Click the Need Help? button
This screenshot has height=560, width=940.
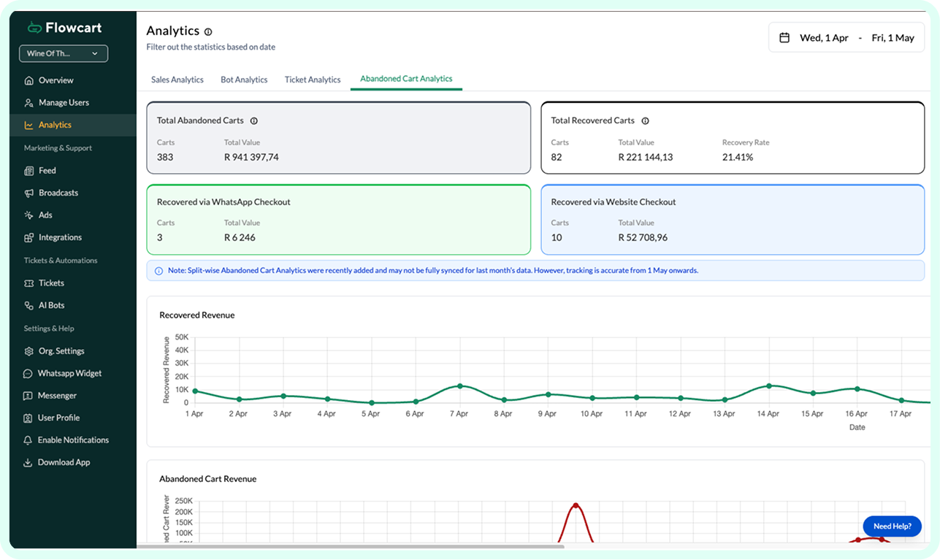[x=892, y=526]
